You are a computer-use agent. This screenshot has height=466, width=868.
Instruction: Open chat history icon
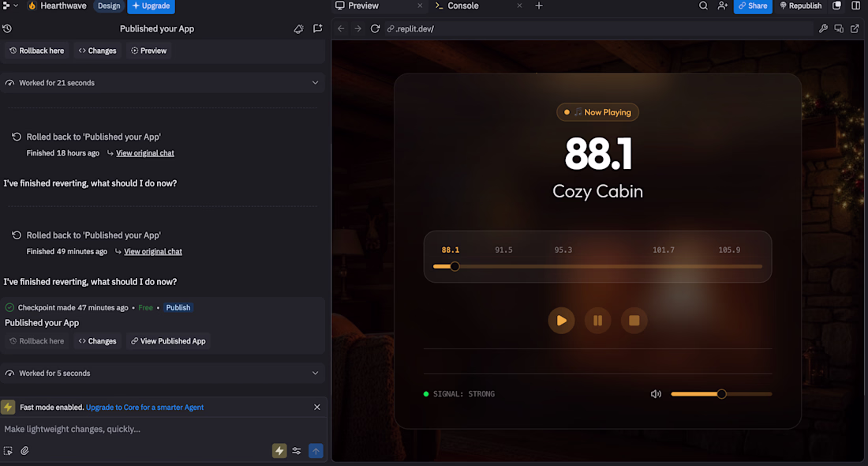(x=7, y=28)
